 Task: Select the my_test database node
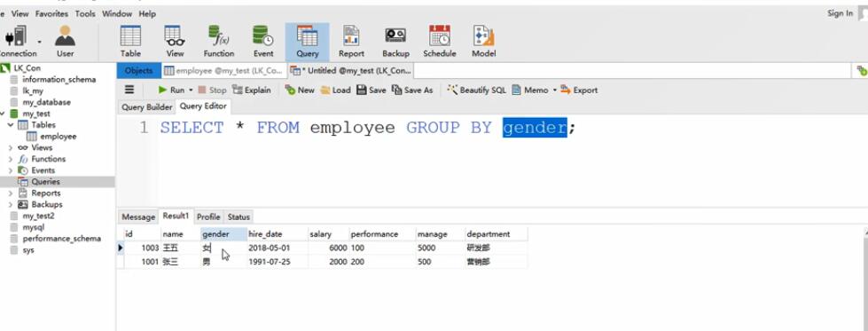point(36,114)
